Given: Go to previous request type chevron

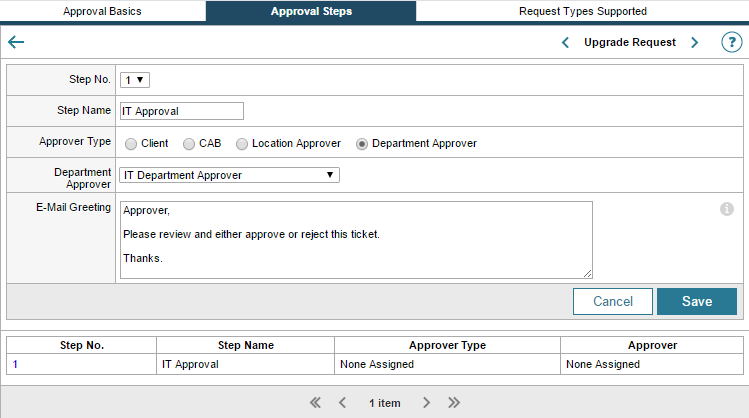Looking at the screenshot, I should tap(565, 42).
